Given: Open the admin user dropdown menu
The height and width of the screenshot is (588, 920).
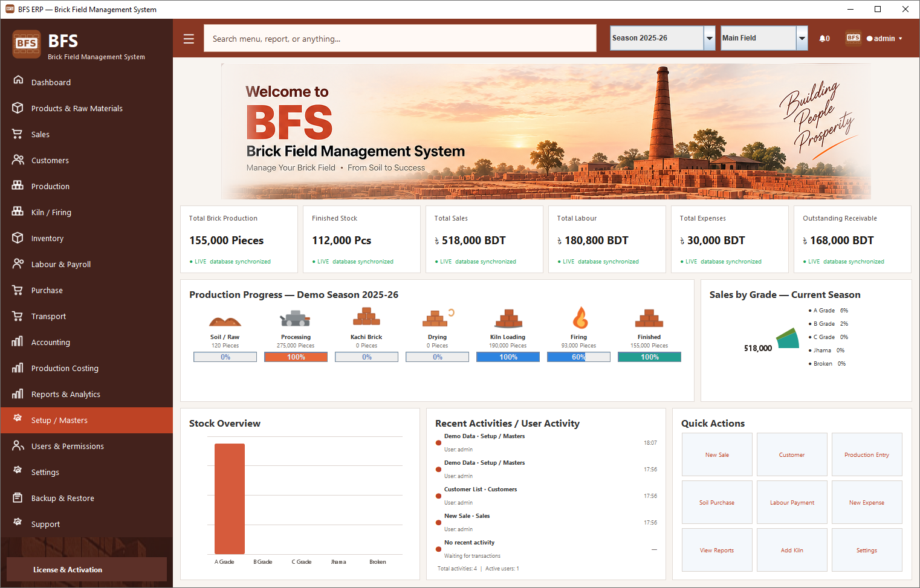Looking at the screenshot, I should click(884, 39).
